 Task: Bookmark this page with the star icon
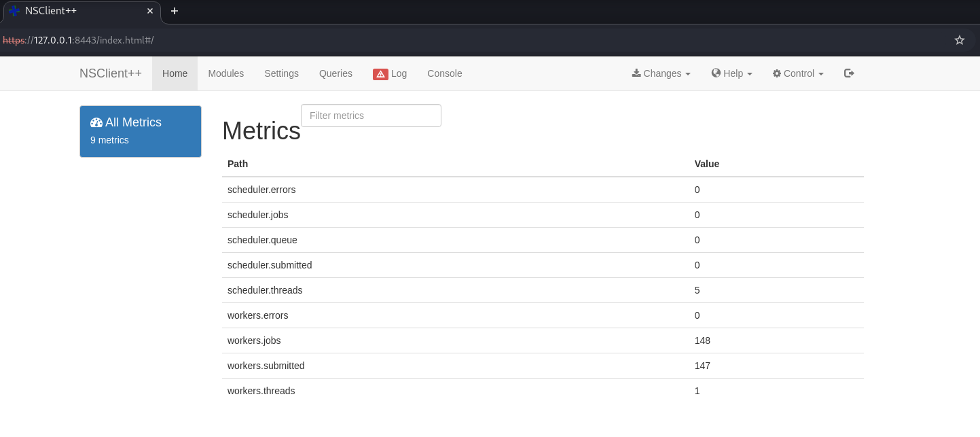959,40
